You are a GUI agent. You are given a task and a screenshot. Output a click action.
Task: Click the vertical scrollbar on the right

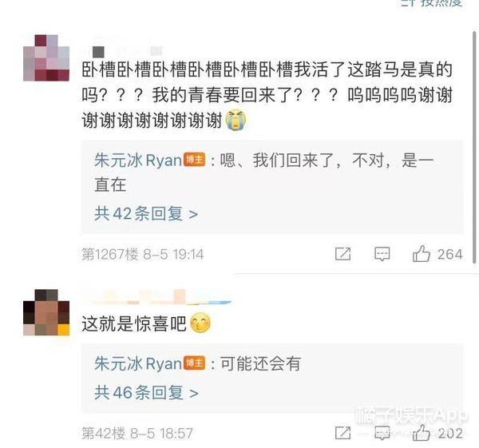click(x=475, y=147)
